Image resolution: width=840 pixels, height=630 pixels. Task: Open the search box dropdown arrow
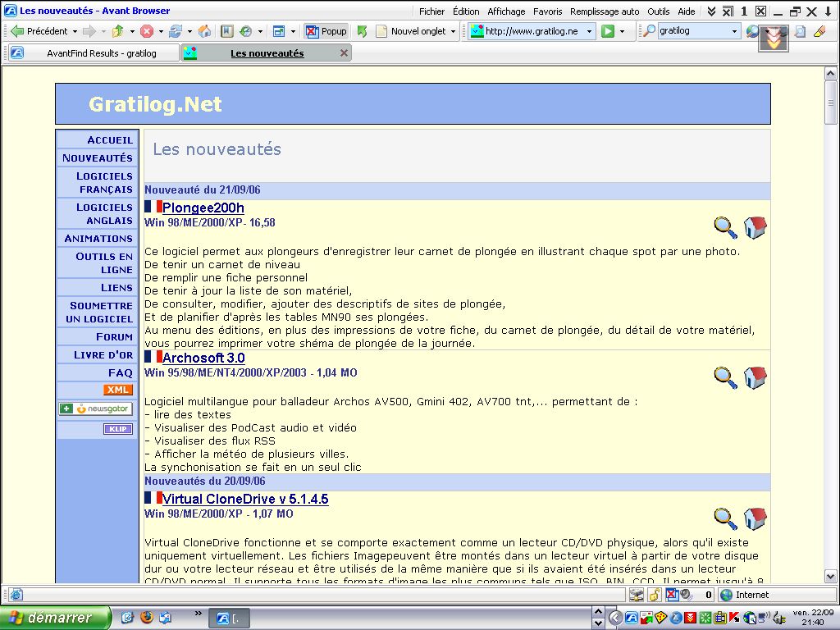[x=734, y=32]
